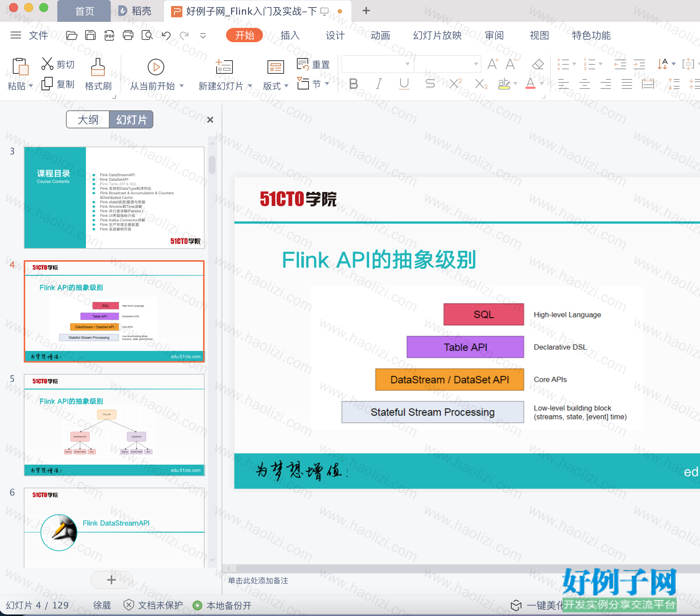This screenshot has width=700, height=616.
Task: Open the 文件 menu
Action: click(x=38, y=35)
